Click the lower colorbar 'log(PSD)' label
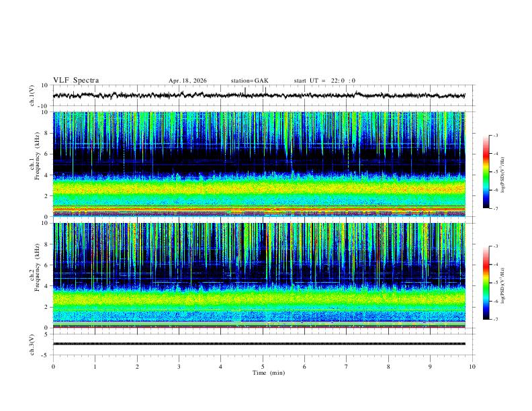Viewport: 532px width, 411px height. pyautogui.click(x=502, y=285)
